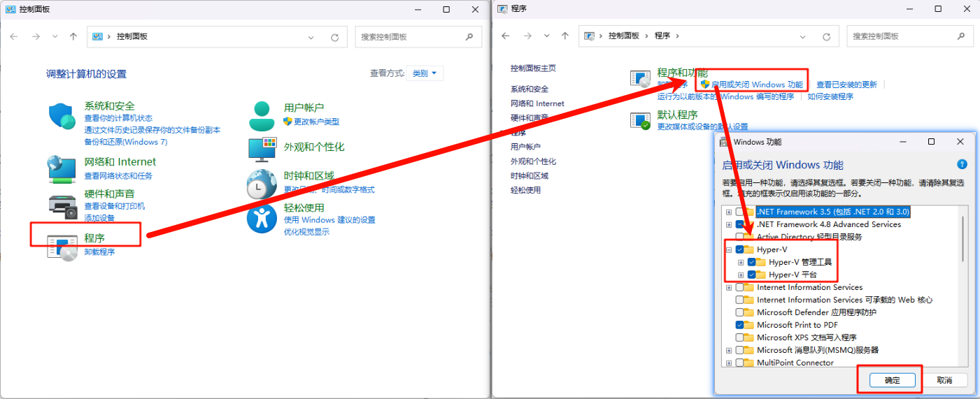Expand the .NET Framework 3.5 tree node
The image size is (980, 399).
(729, 212)
